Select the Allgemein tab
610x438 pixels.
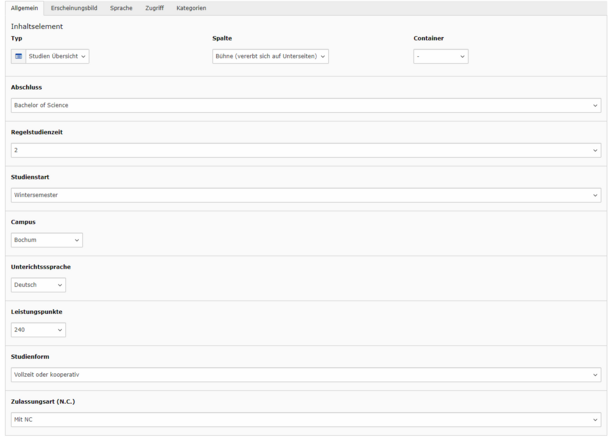25,8
